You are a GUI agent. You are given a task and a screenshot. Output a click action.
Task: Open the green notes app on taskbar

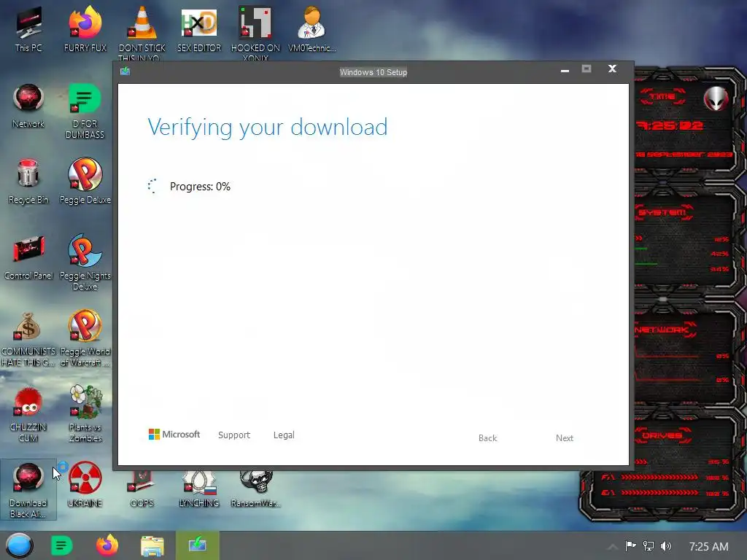61,545
